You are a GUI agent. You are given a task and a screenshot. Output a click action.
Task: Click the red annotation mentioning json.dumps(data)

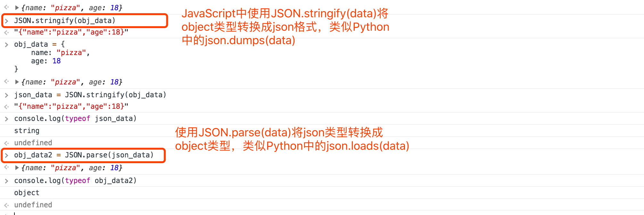pyautogui.click(x=285, y=27)
